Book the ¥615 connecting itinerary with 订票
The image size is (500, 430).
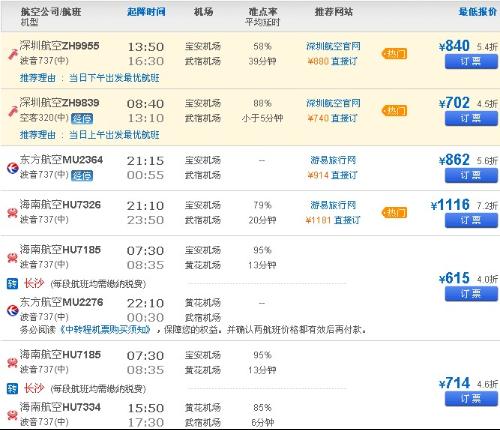471,294
